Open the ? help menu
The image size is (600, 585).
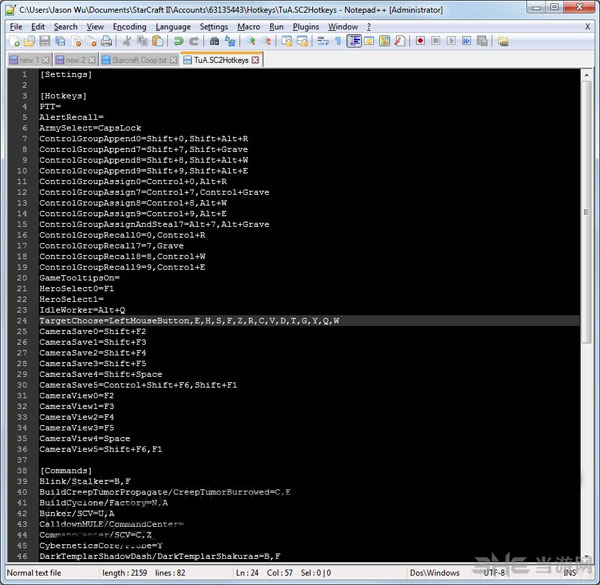pos(369,27)
